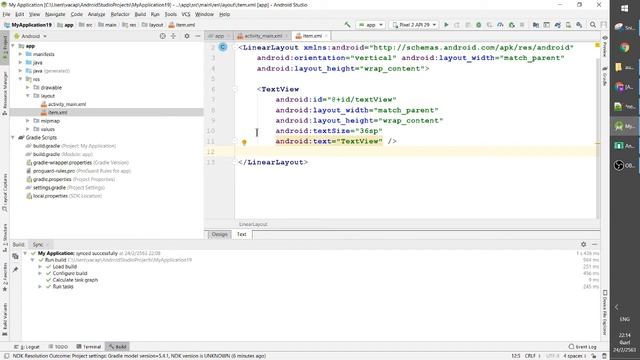Expand the mipmap folder

[x=28, y=121]
